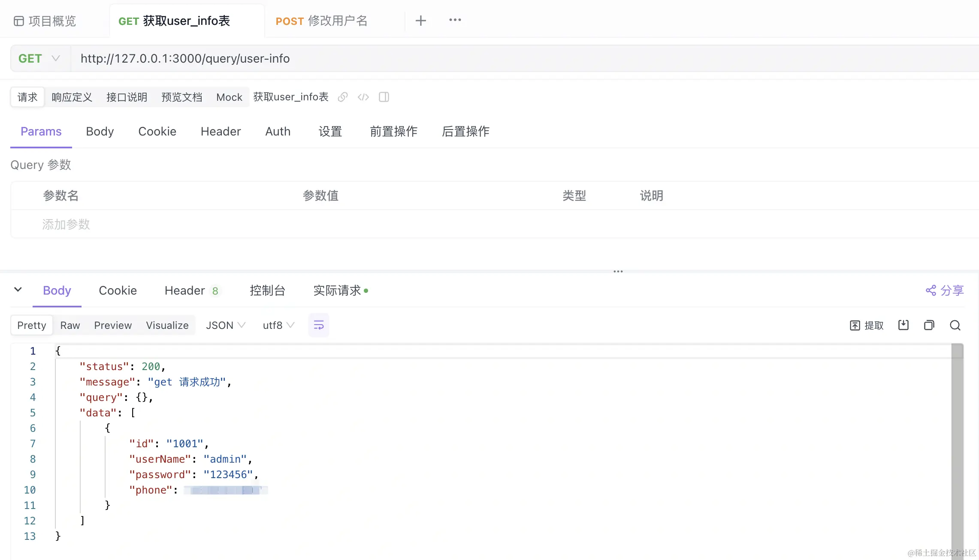Click the 提取 extract button

[x=867, y=325]
